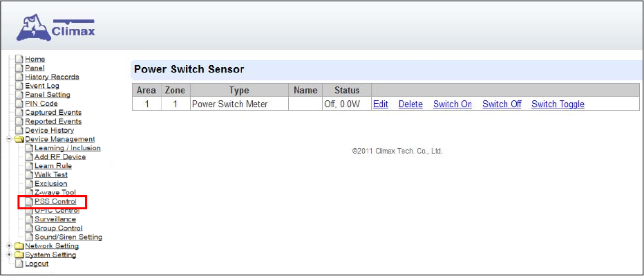Expand the System Setting tree node
The height and width of the screenshot is (276, 644).
click(x=8, y=255)
